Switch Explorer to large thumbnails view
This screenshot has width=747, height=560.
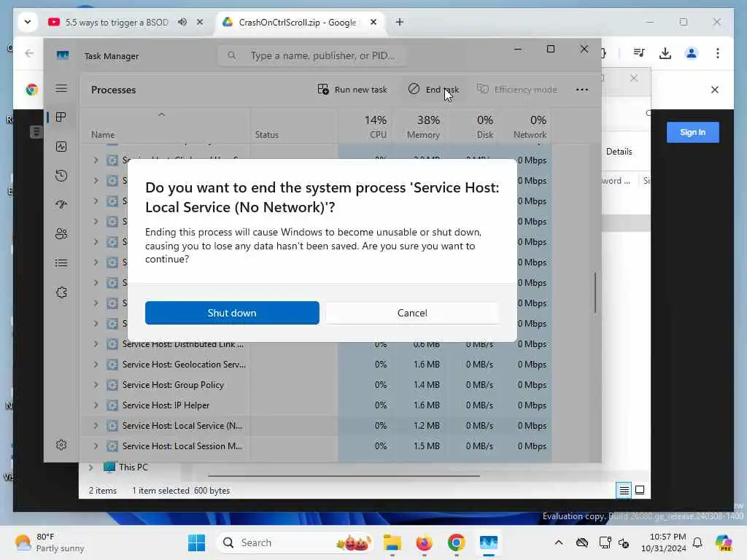640,490
